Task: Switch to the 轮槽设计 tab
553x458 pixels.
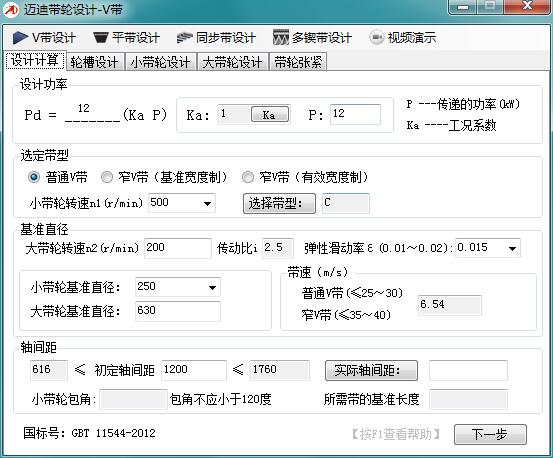Action: point(94,62)
